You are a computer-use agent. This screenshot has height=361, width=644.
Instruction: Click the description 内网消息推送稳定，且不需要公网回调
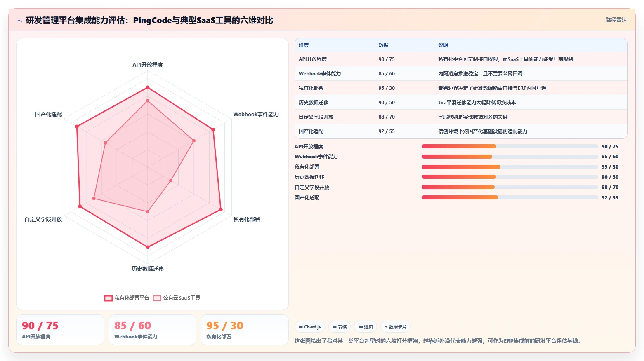click(480, 74)
